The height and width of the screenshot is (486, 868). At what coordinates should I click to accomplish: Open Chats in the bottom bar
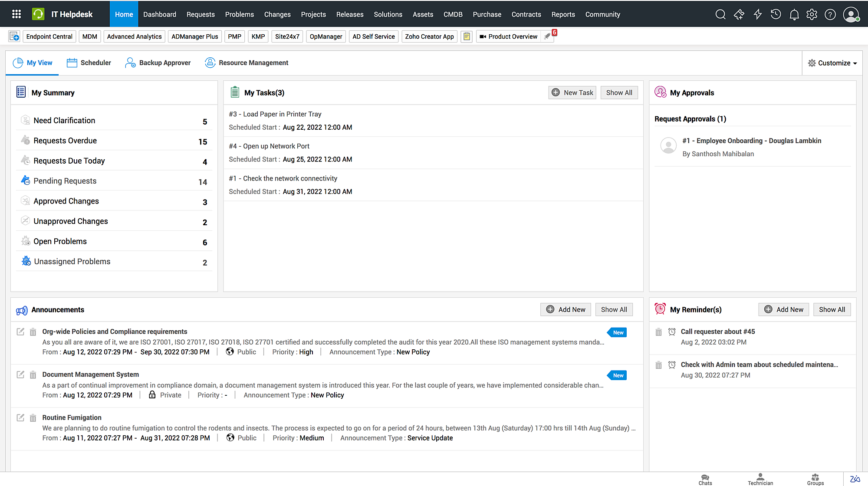(705, 479)
